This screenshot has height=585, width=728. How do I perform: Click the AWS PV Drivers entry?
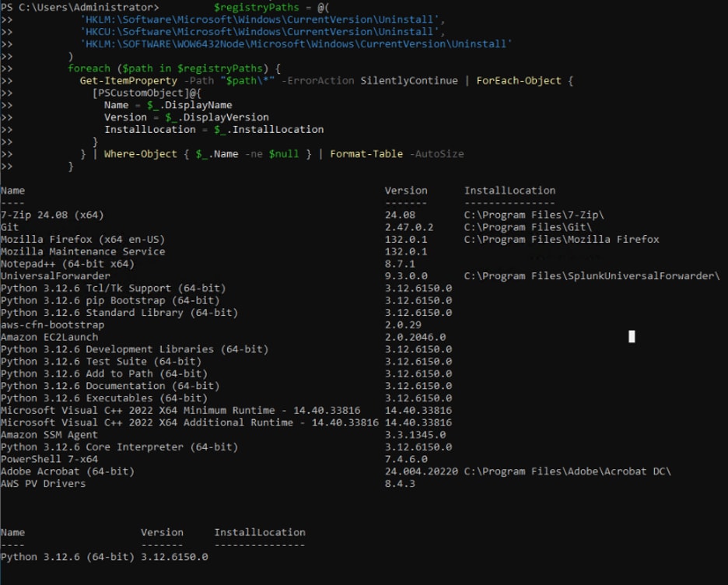[x=44, y=483]
